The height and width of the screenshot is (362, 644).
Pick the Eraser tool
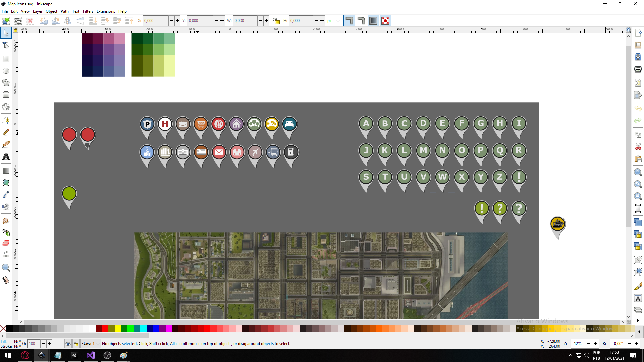pos(6,243)
